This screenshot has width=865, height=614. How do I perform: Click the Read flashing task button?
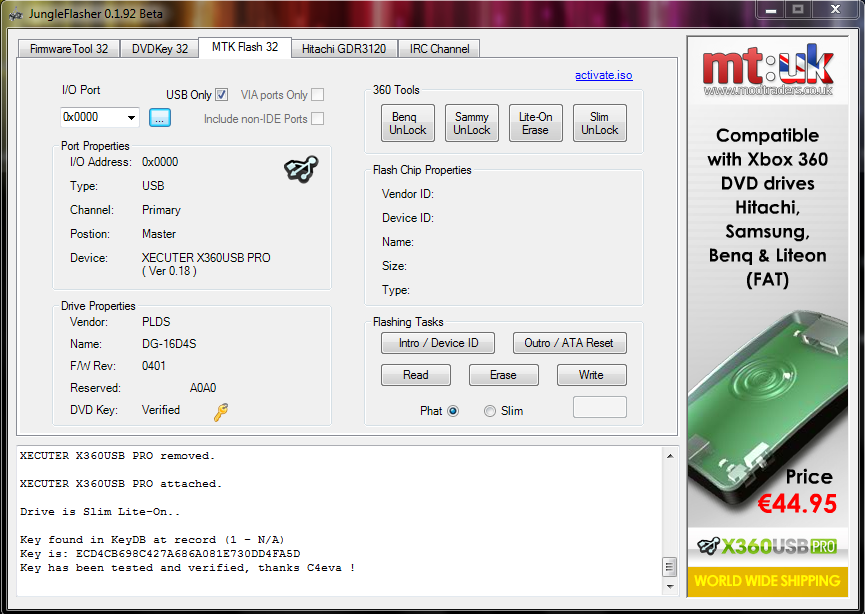tap(416, 375)
